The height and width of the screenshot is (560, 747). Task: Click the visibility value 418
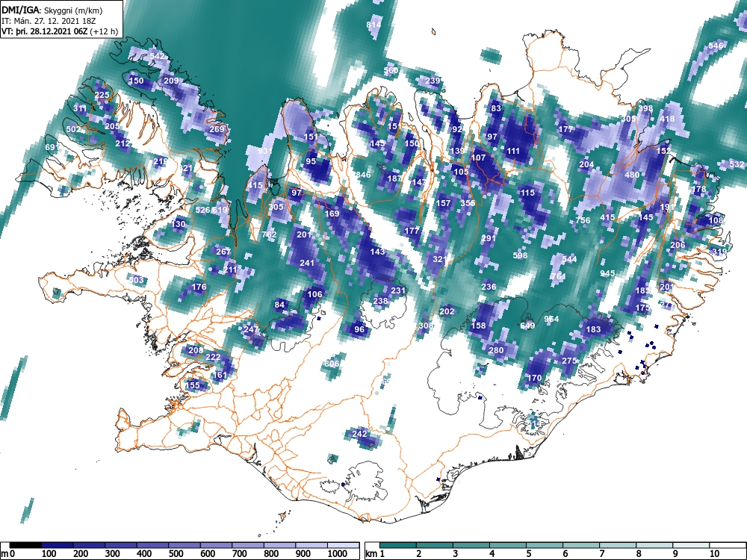pos(667,119)
